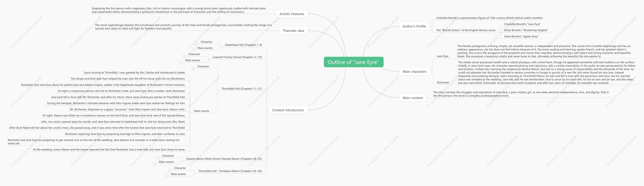The image size is (644, 186).
Task: Click "Rochester and Jane Eyre are preparing to get married" event
Action: tap(94, 142)
